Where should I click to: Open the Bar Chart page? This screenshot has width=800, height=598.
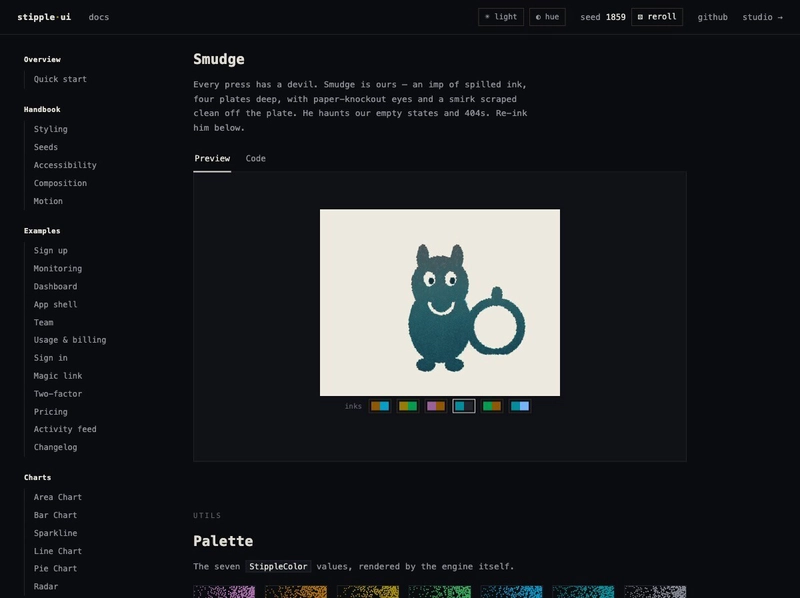tap(55, 515)
